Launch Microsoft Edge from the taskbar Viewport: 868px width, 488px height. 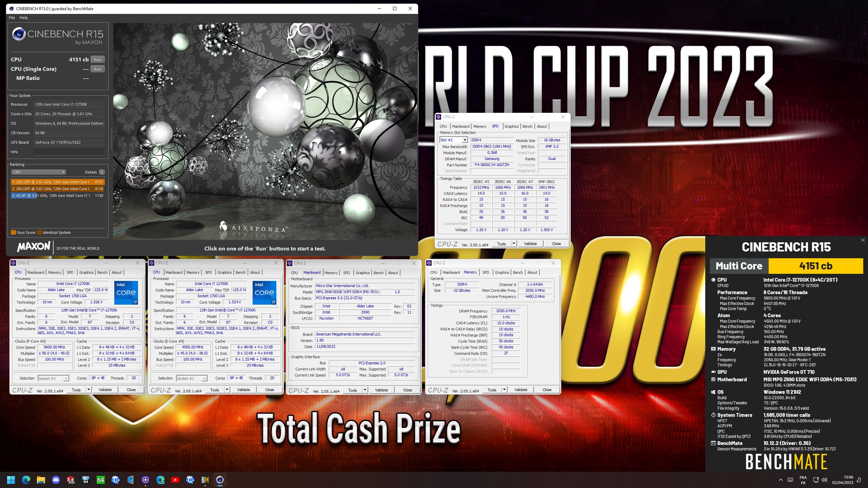[x=26, y=480]
